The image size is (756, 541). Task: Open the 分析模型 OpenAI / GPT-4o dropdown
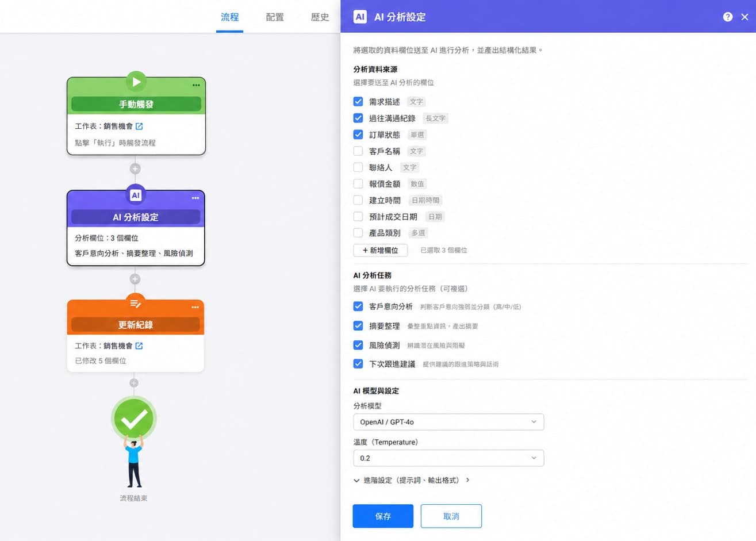point(448,422)
